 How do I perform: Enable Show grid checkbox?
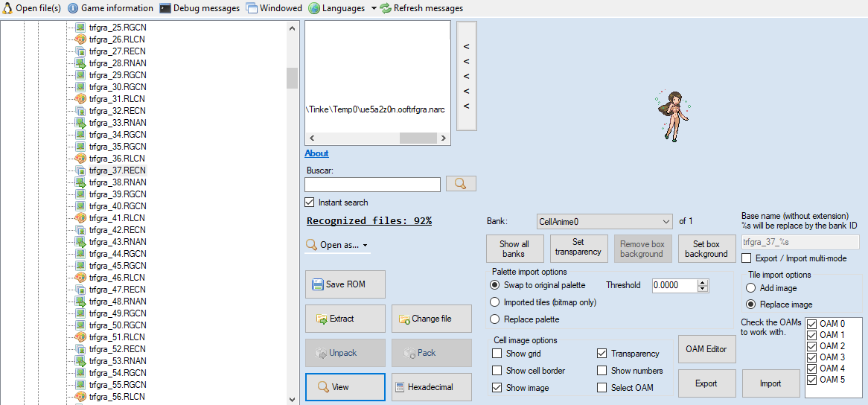pos(497,353)
